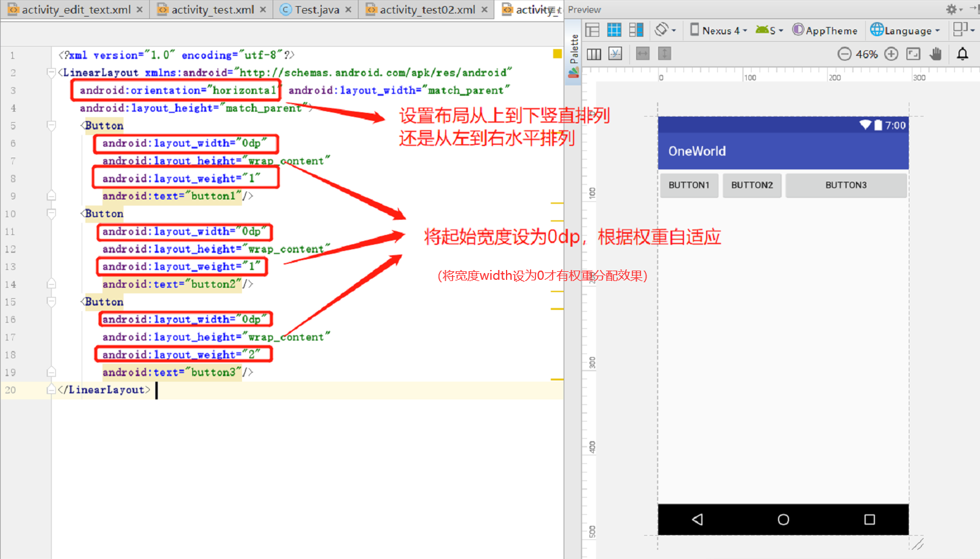Image resolution: width=980 pixels, height=559 pixels.
Task: Close the activity_test.xml tab
Action: 263,10
